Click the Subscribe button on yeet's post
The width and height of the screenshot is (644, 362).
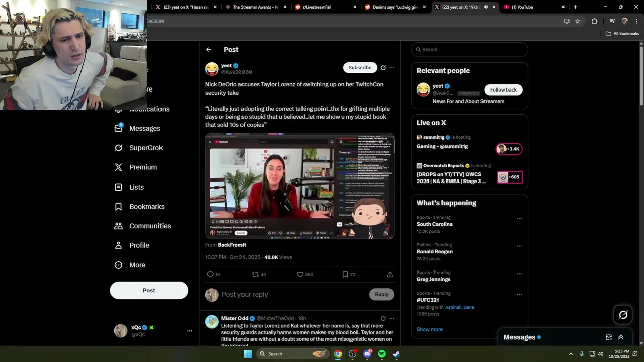click(x=360, y=68)
